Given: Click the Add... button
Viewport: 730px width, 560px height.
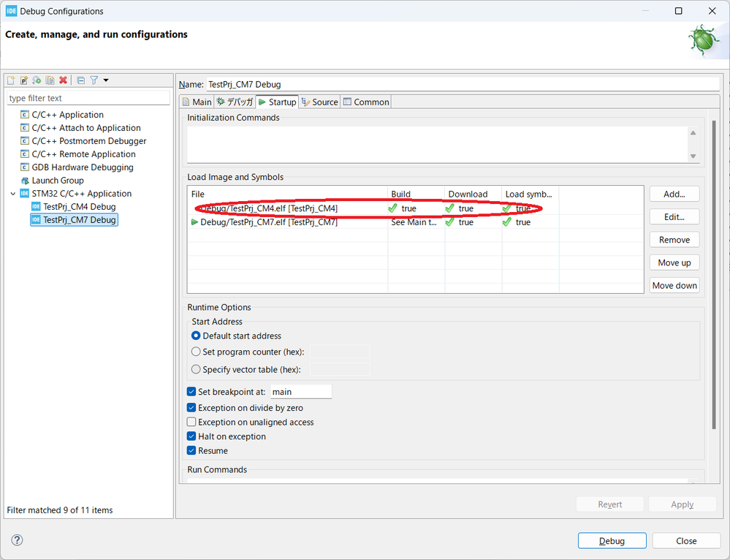Looking at the screenshot, I should pyautogui.click(x=674, y=194).
